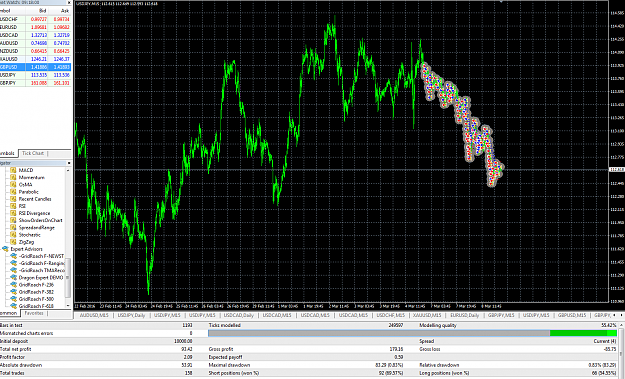This screenshot has height=379, width=625.
Task: Select the -GridRoach F-NEWST expert icon
Action: click(x=13, y=256)
